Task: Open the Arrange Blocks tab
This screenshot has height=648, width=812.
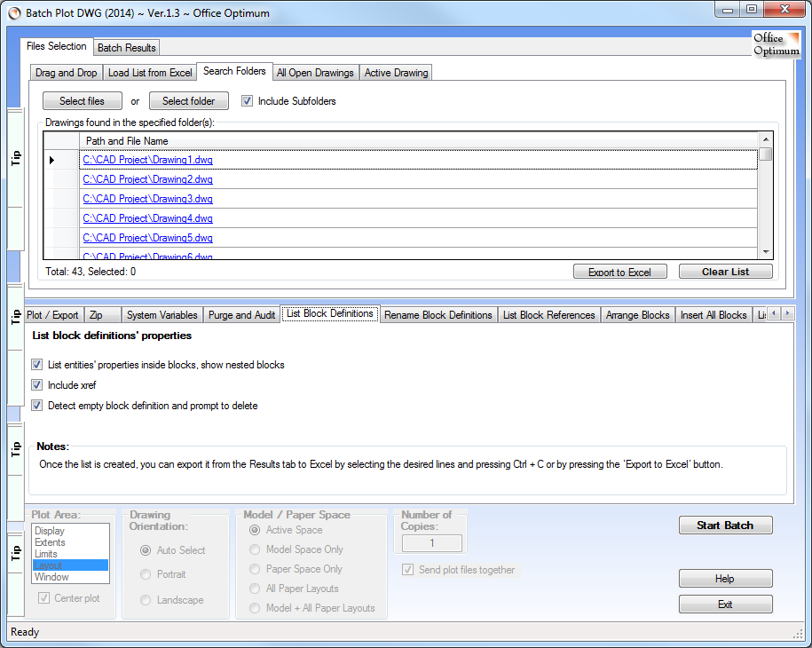Action: coord(637,315)
